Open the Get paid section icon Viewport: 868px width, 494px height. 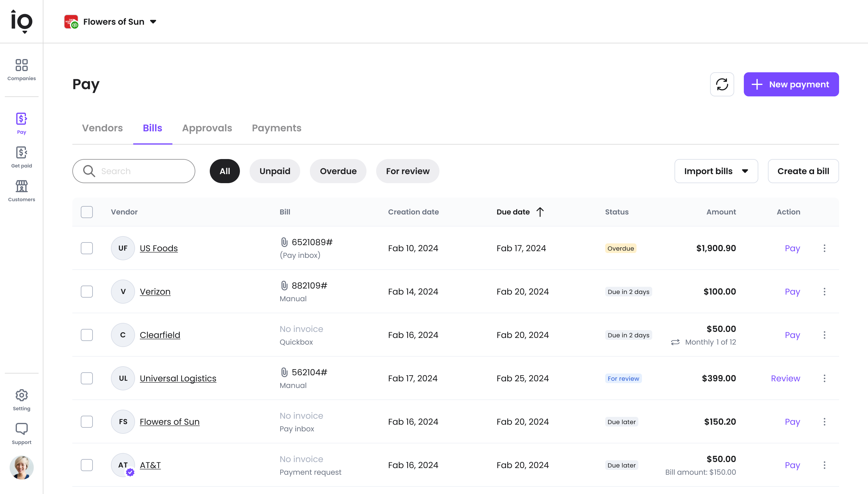(21, 153)
